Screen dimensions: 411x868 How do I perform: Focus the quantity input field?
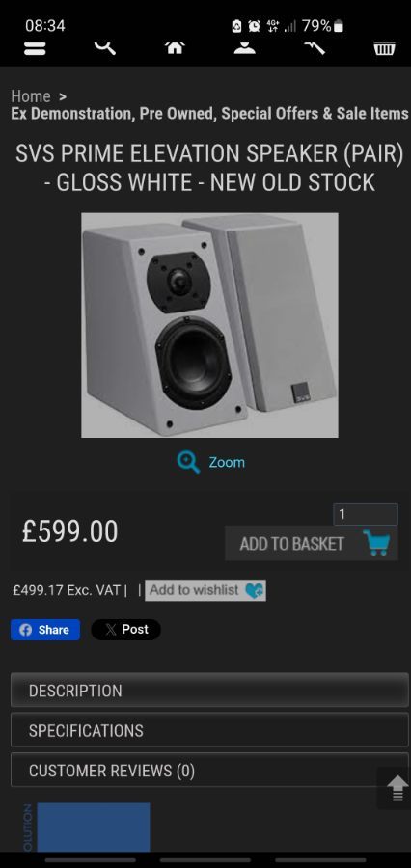[366, 514]
